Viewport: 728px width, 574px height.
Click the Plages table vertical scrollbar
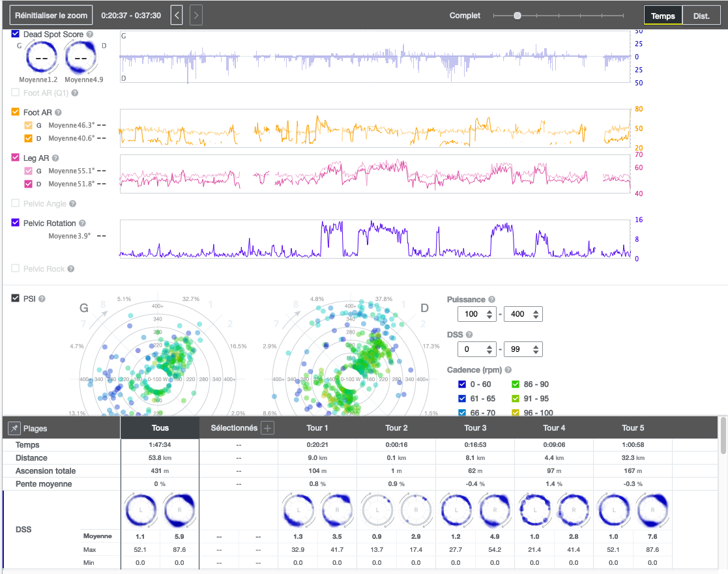coord(723,436)
